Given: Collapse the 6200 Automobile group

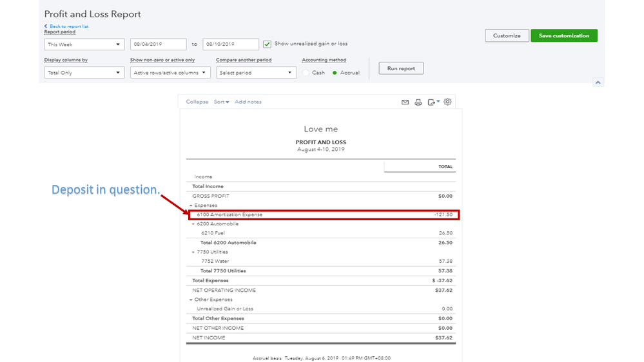Looking at the screenshot, I should pos(194,224).
